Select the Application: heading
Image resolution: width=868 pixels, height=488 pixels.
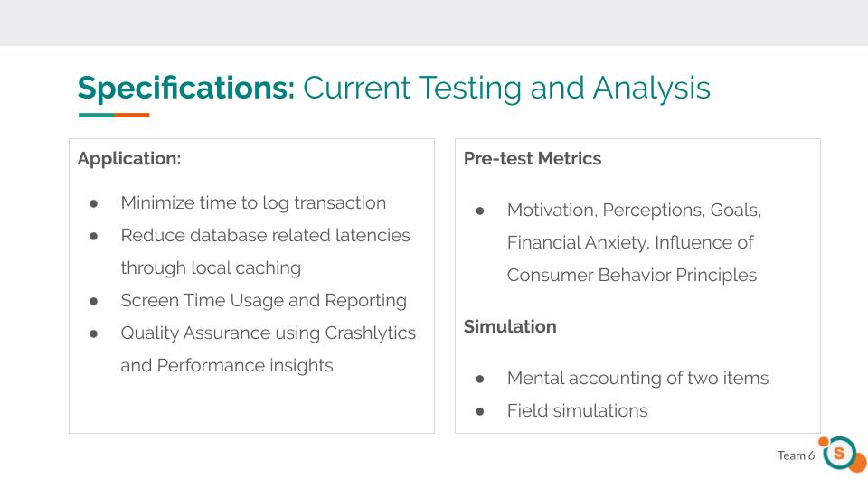(x=129, y=159)
